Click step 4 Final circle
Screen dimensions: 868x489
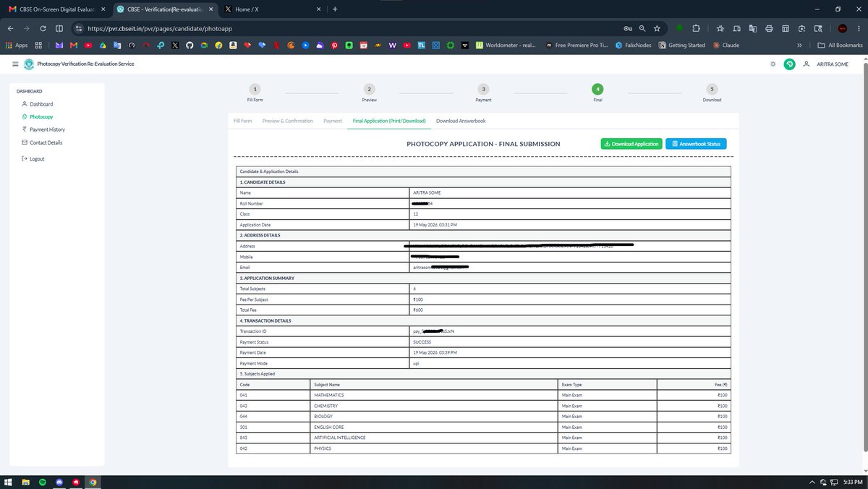[597, 89]
